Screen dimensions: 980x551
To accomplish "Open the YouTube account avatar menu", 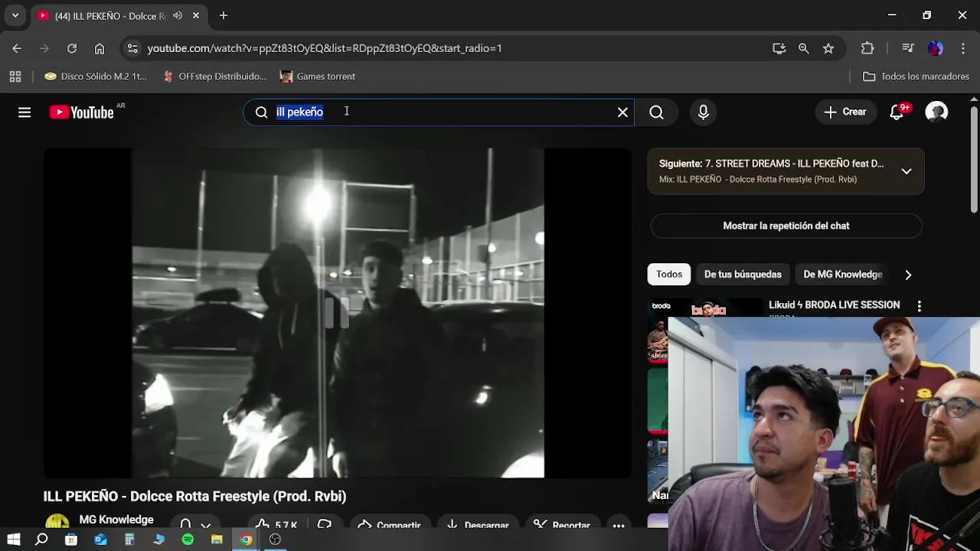I will pos(936,112).
